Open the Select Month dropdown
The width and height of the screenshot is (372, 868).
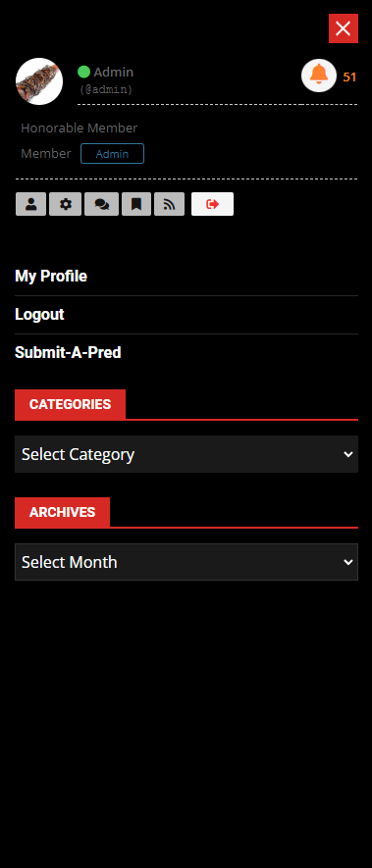coord(186,562)
